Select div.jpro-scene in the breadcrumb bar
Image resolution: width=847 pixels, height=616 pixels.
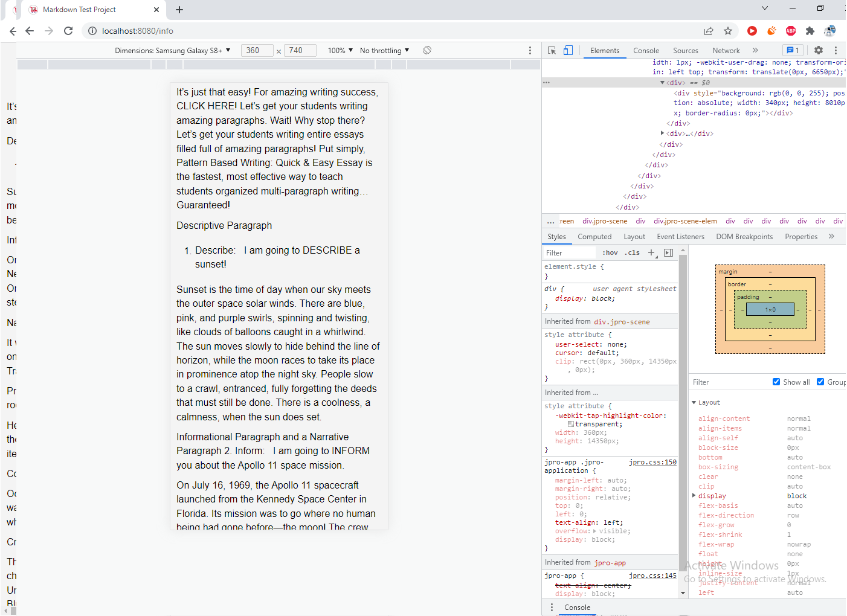point(605,221)
